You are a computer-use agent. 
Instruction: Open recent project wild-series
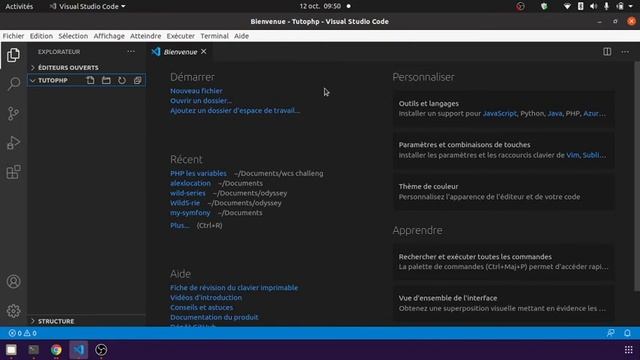pos(188,193)
